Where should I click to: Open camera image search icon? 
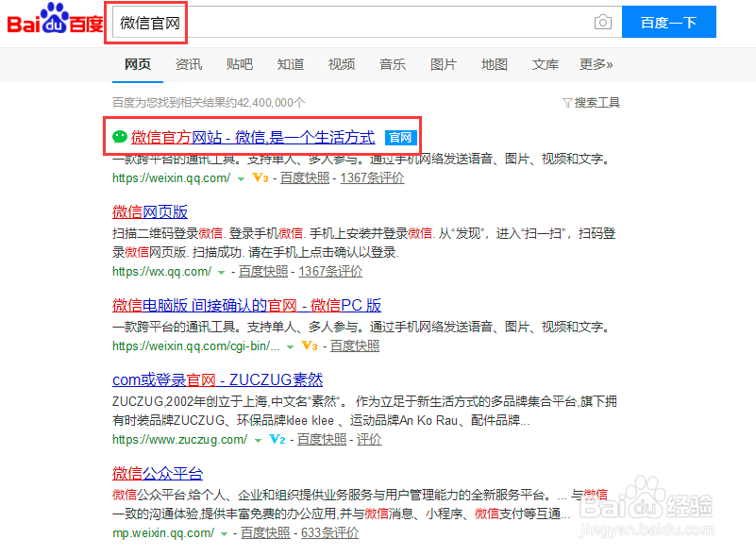(603, 22)
